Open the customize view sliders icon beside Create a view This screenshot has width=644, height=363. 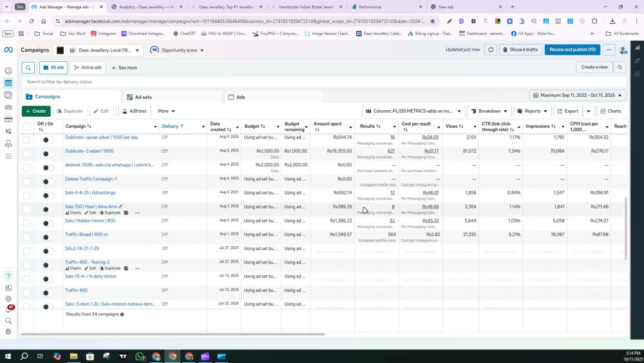tap(620, 67)
